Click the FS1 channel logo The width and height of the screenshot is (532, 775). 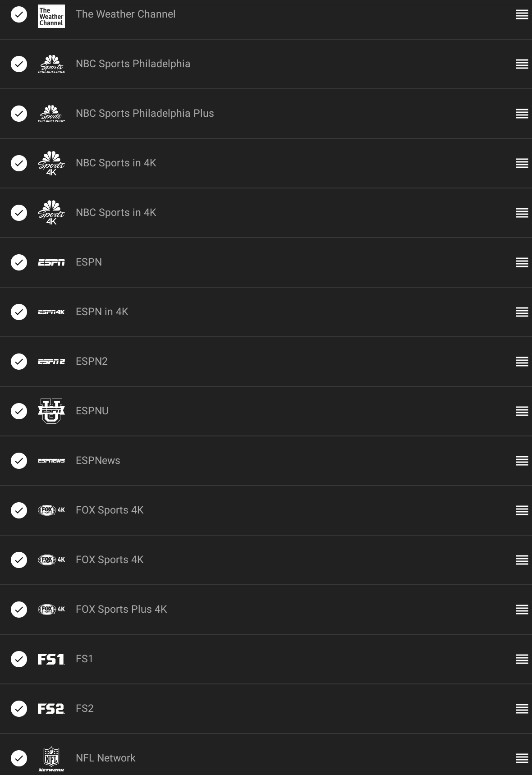coord(51,659)
